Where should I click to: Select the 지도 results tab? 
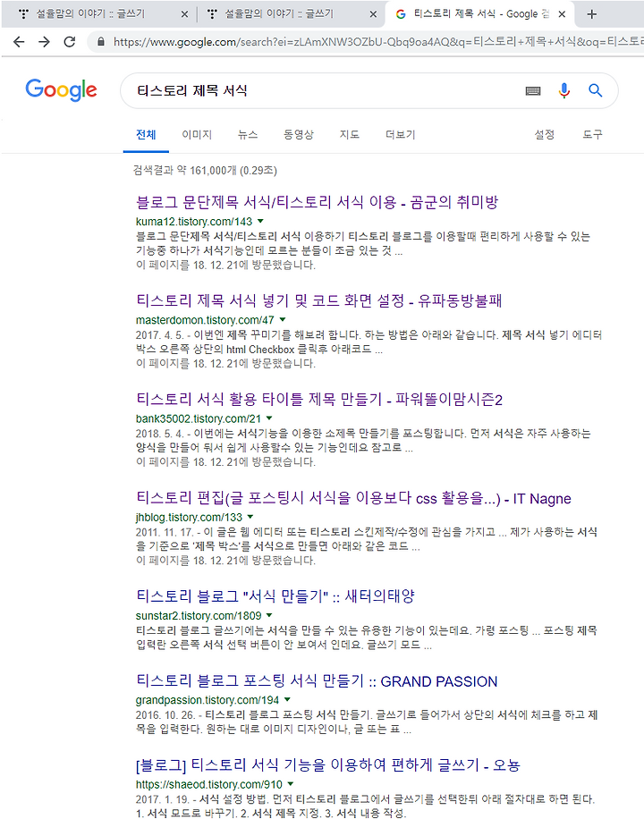tap(349, 135)
